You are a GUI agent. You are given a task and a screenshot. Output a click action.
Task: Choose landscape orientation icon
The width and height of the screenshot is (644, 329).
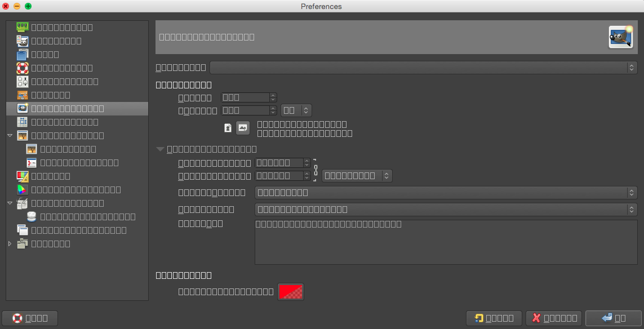coord(243,128)
